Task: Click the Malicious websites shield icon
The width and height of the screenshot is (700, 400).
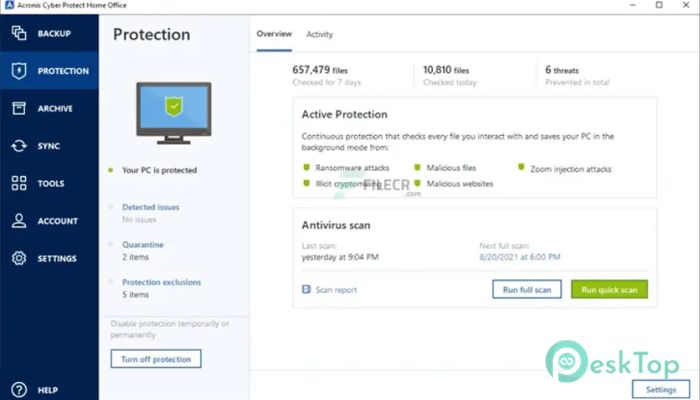Action: 417,183
